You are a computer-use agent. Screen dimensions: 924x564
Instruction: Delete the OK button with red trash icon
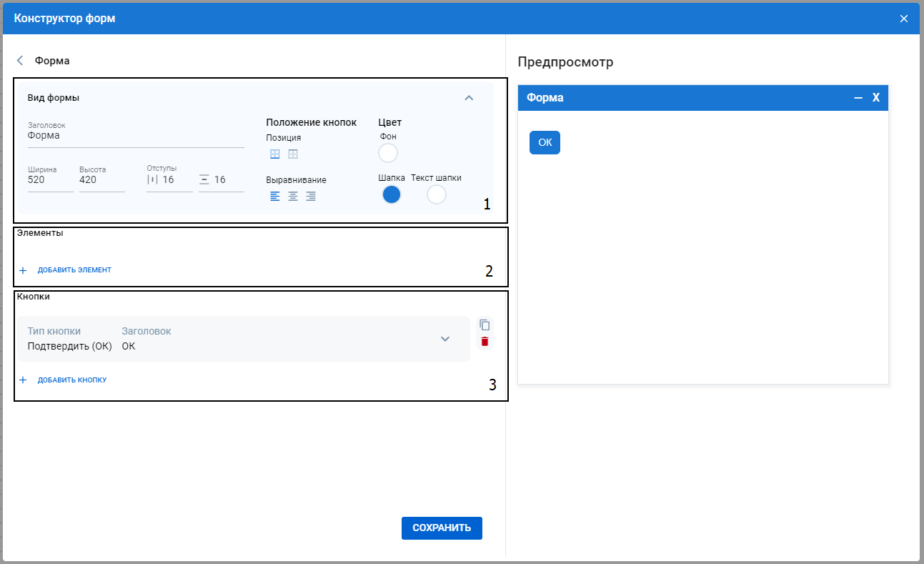tap(485, 342)
